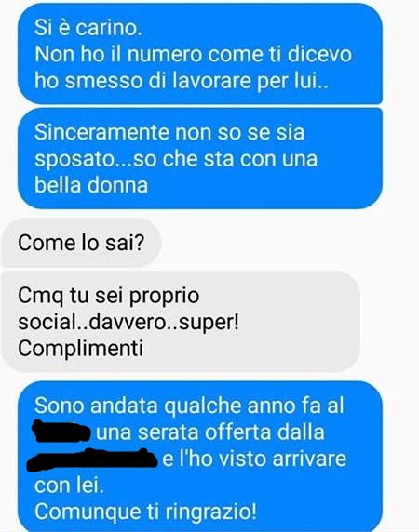The height and width of the screenshot is (532, 419).
Task: Tap the line 'Non ho il numero come ti dicevo'
Action: [x=193, y=54]
